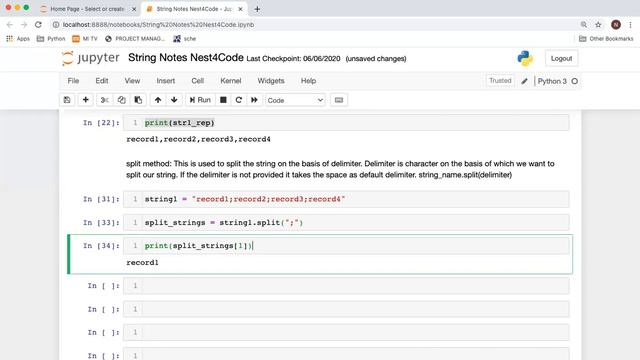Click the Trusted notebook indicator

500,81
